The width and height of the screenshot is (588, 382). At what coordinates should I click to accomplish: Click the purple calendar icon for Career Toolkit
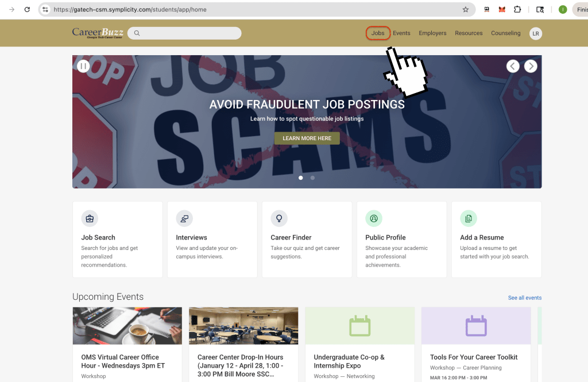coord(476,326)
